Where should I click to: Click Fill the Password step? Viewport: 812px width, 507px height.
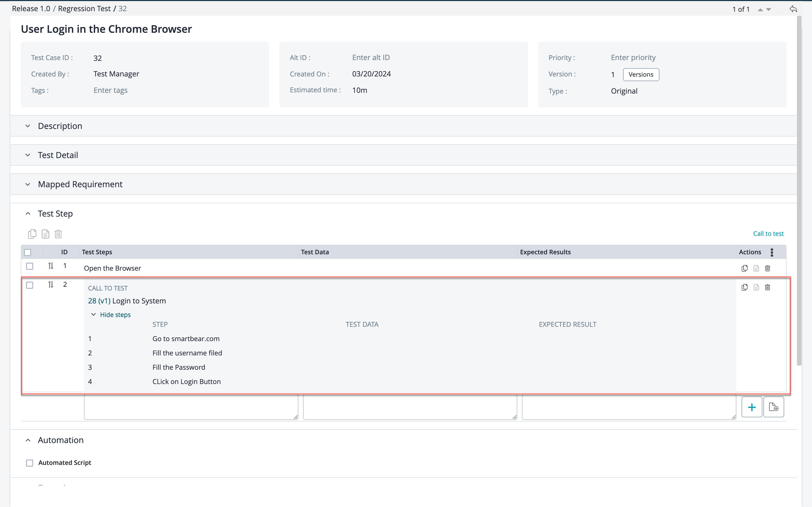(179, 367)
